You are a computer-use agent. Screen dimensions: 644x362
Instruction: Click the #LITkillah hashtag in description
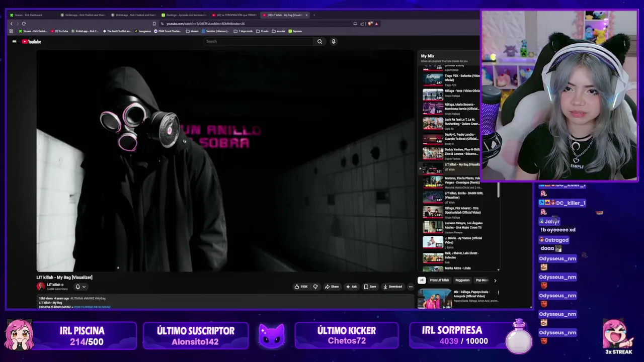pyautogui.click(x=76, y=299)
